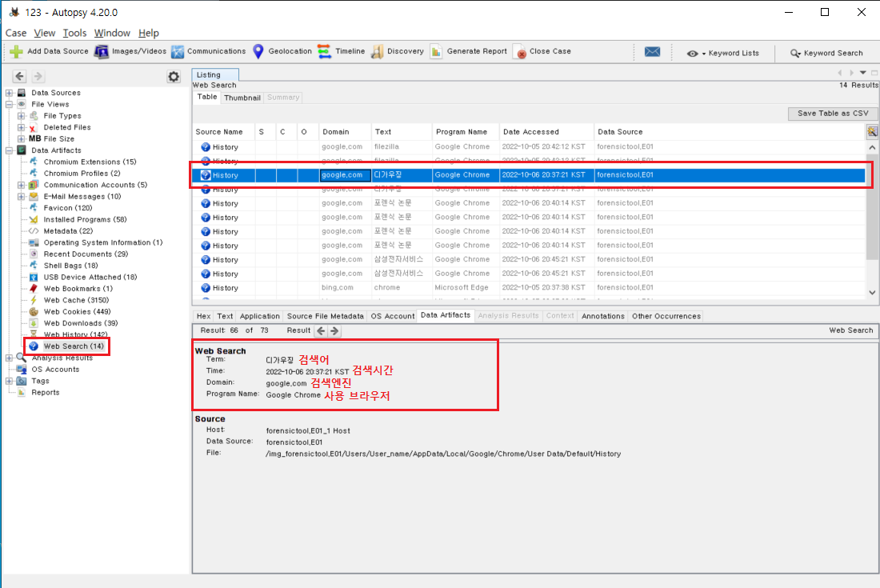Image resolution: width=880 pixels, height=588 pixels.
Task: Click the Web Downloads icon
Action: tap(34, 323)
